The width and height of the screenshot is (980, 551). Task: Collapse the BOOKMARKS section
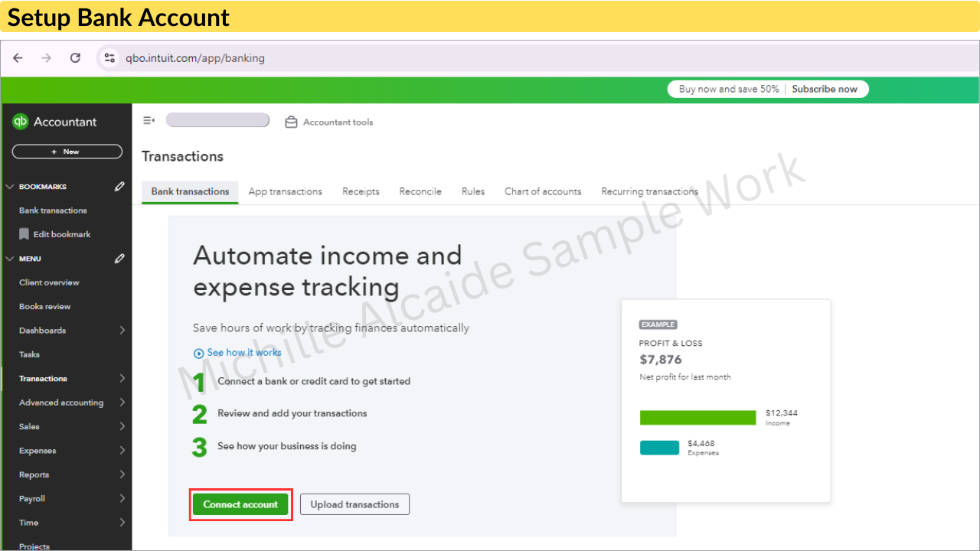pos(10,187)
